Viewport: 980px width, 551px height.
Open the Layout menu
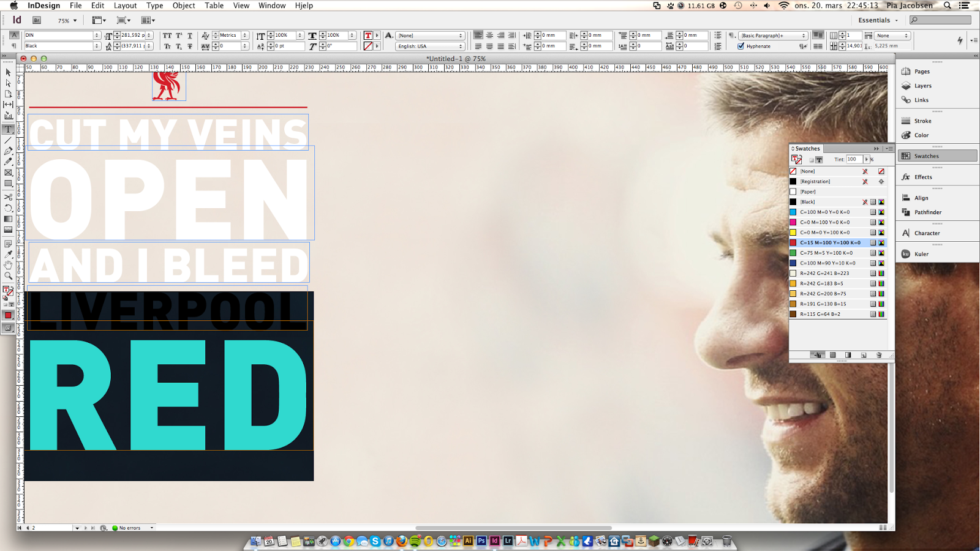125,6
